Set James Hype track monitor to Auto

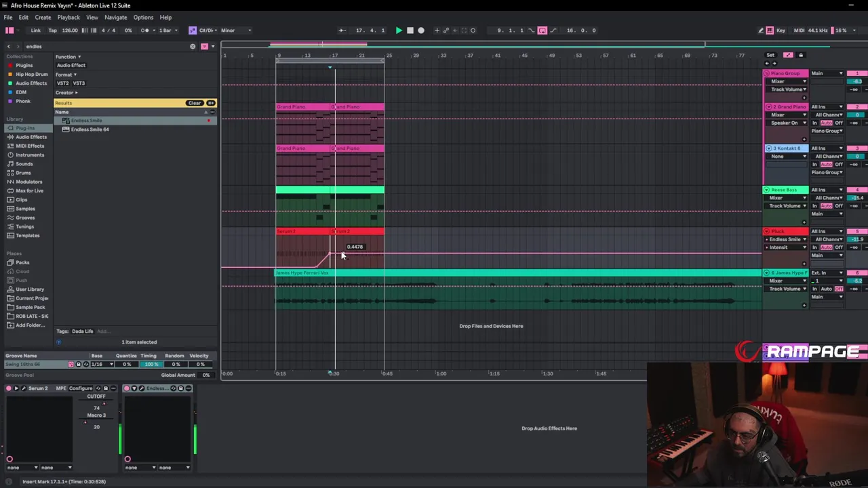tap(826, 289)
